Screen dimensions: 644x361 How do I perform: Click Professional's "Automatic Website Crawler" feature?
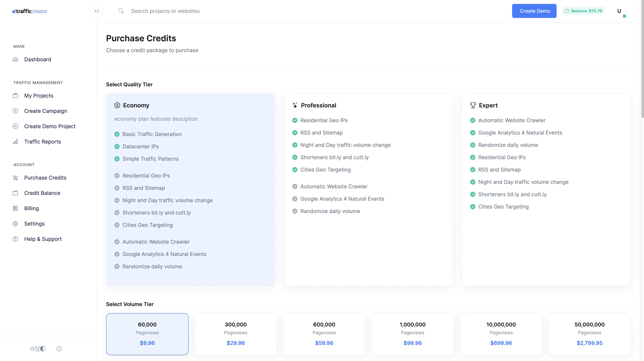tap(334, 187)
